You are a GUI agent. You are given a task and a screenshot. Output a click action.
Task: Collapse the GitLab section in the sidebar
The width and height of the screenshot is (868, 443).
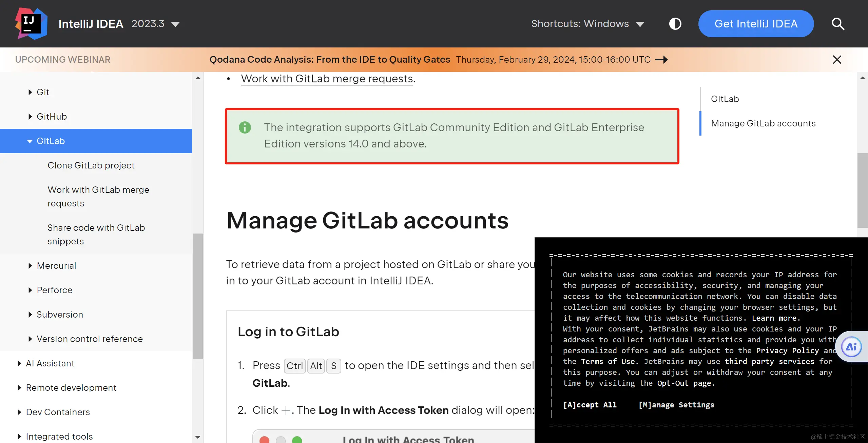30,141
